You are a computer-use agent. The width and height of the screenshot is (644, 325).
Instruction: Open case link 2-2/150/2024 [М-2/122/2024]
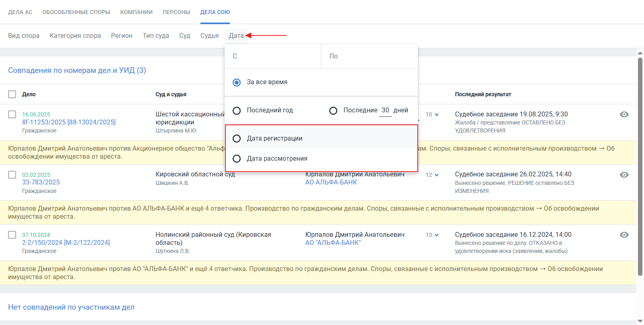point(66,242)
